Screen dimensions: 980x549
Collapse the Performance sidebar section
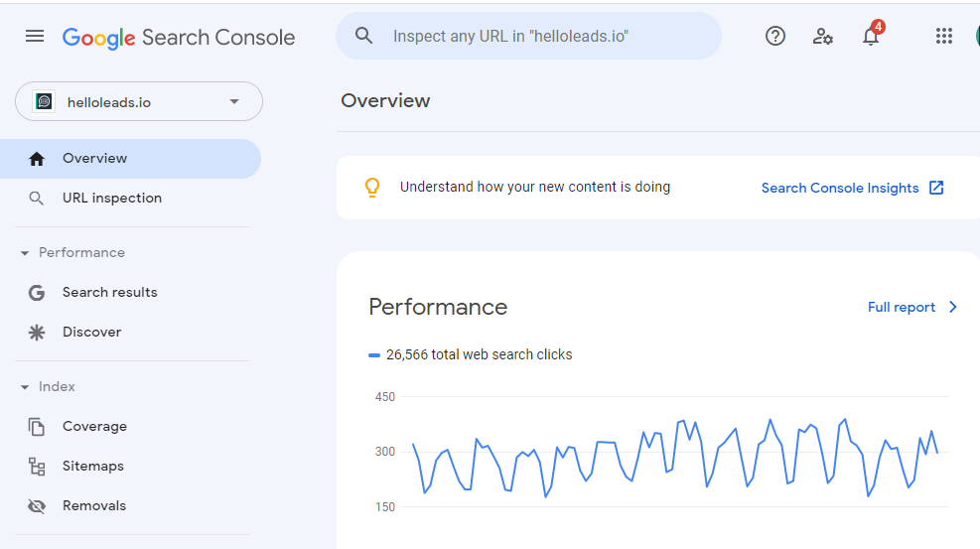(x=25, y=253)
